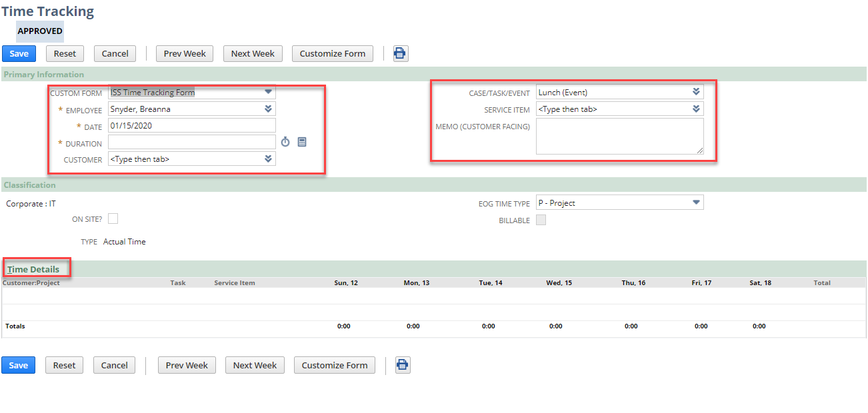Click the top Cancel button
Image resolution: width=868 pixels, height=413 pixels.
tap(115, 54)
